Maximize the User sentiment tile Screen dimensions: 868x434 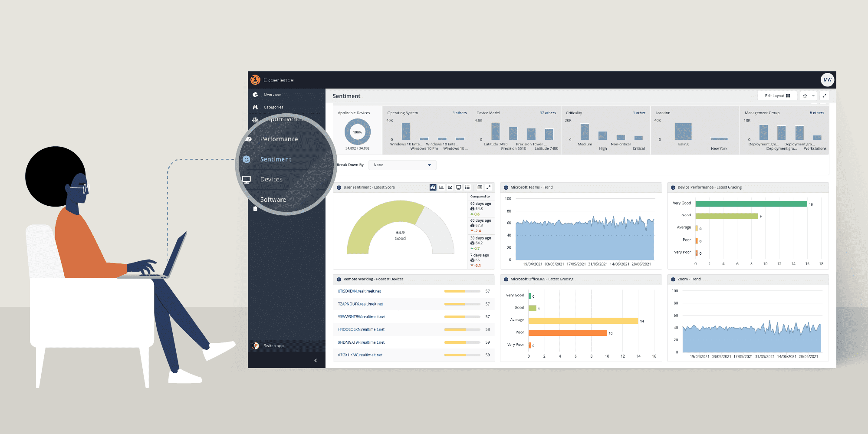click(x=488, y=187)
